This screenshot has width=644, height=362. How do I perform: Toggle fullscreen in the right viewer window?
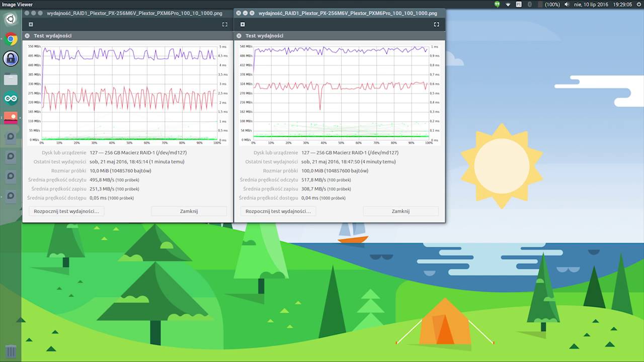coord(437,24)
